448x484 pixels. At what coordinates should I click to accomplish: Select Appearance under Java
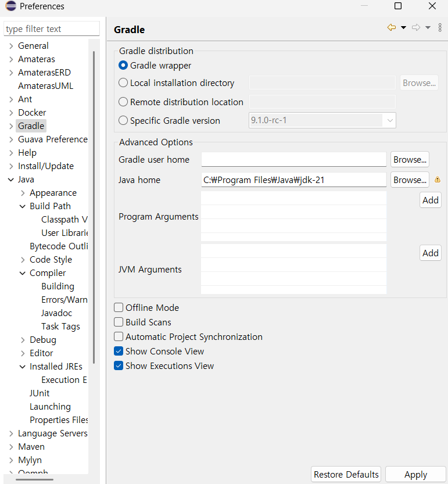(x=53, y=193)
